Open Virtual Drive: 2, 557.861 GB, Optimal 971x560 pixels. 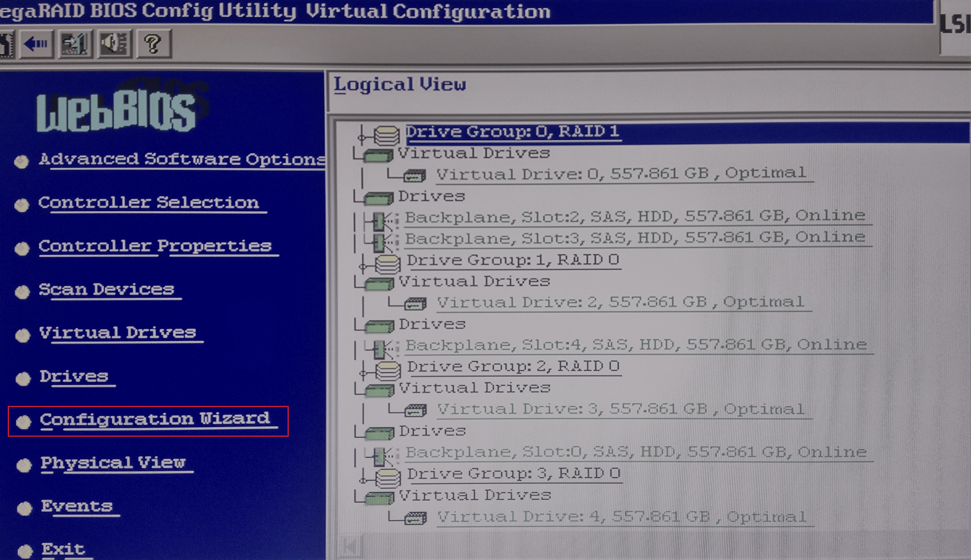pyautogui.click(x=624, y=303)
